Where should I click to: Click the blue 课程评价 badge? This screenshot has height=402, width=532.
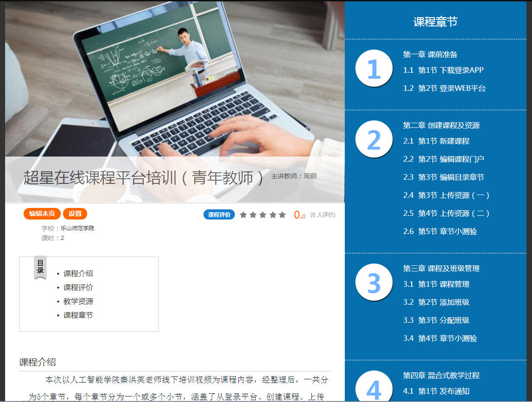219,215
